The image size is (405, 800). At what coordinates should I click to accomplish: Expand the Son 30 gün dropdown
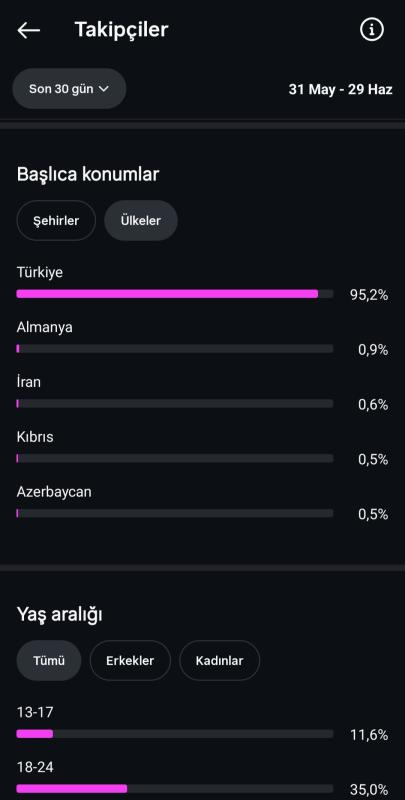click(69, 89)
